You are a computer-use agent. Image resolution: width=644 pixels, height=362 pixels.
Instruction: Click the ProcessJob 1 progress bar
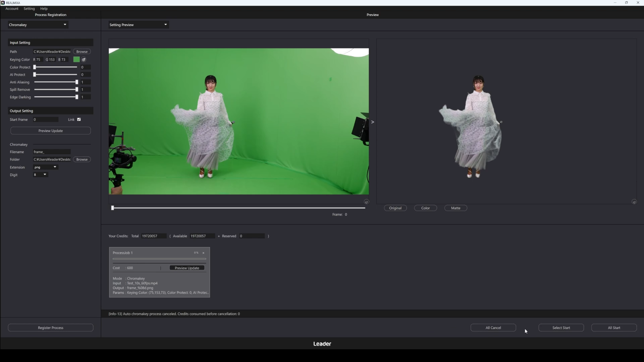click(159, 259)
